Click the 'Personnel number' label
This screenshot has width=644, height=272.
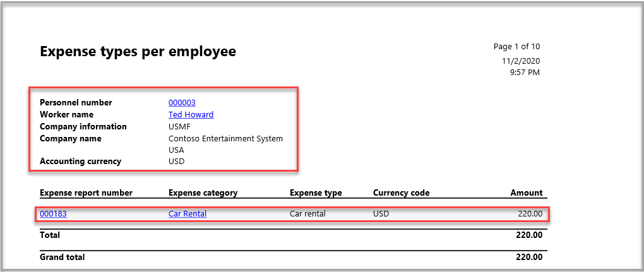click(x=76, y=103)
